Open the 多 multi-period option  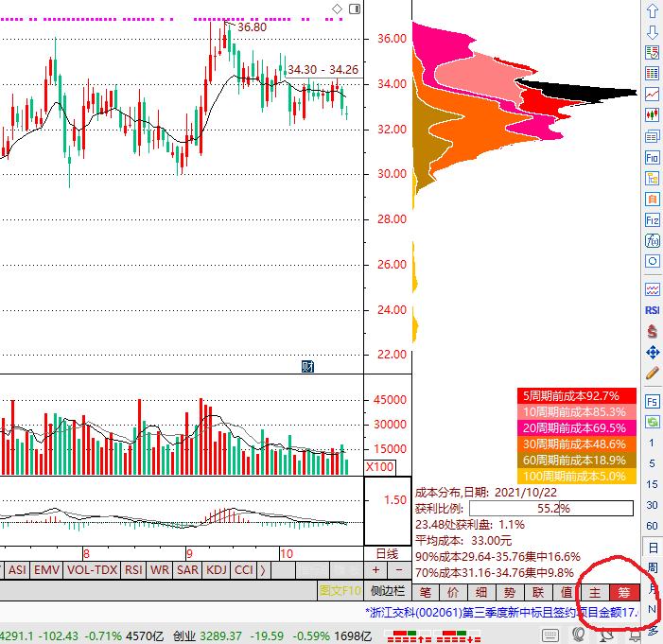(653, 631)
